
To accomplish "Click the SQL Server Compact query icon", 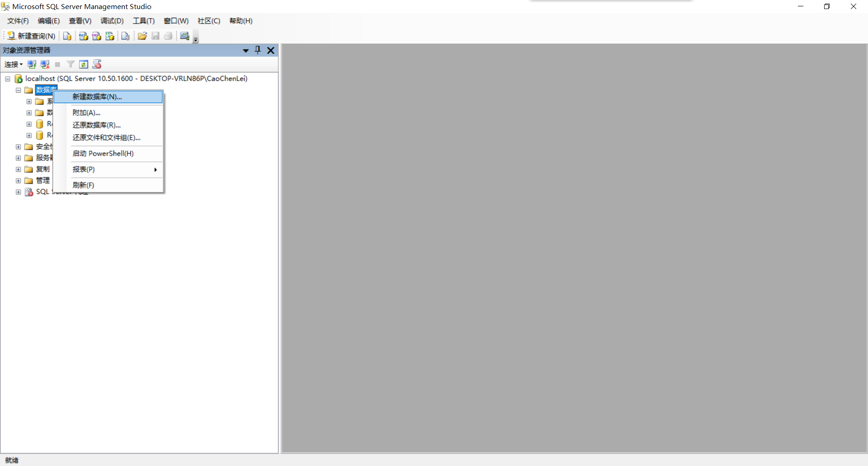I will click(126, 36).
